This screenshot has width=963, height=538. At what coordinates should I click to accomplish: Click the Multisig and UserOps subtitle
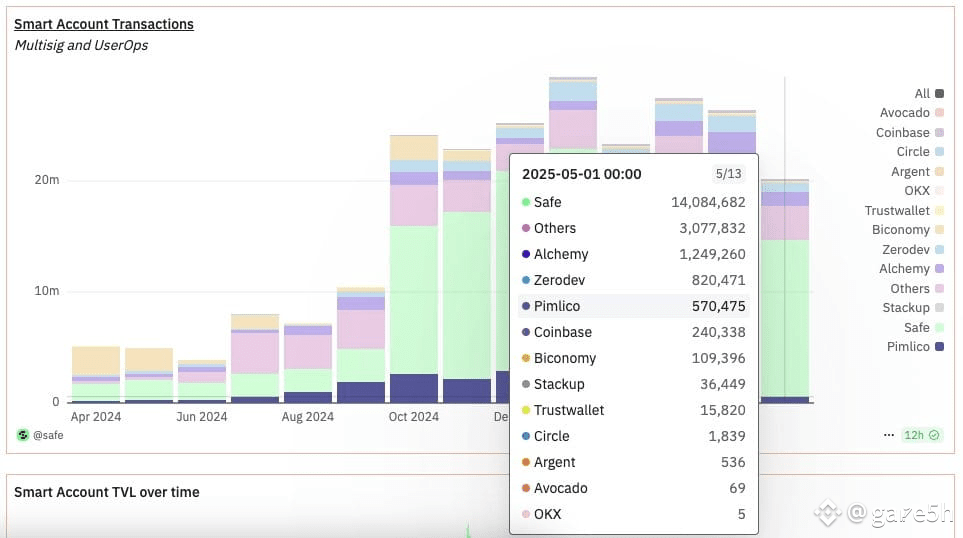[81, 45]
